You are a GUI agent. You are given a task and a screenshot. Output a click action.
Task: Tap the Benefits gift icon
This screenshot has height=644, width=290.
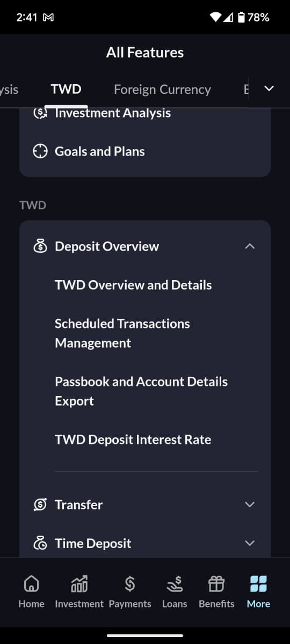click(x=216, y=582)
